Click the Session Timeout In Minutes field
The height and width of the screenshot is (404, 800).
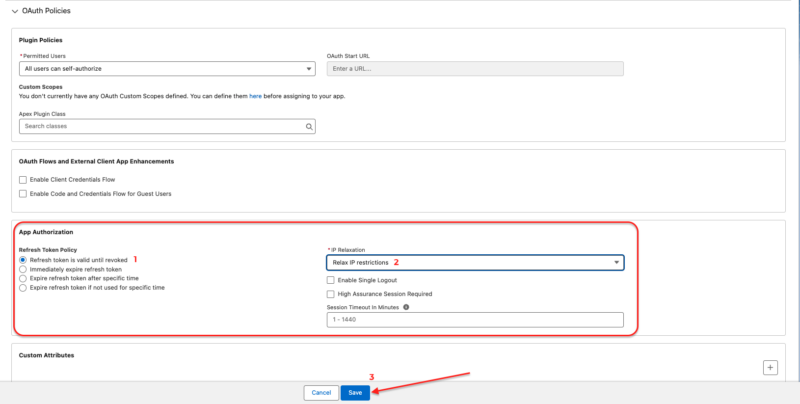point(475,320)
